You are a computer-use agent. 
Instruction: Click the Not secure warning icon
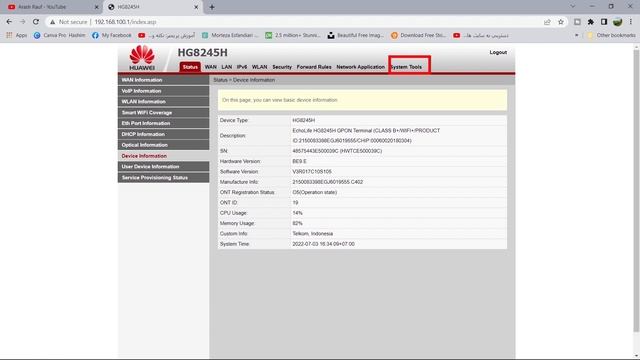(53, 22)
